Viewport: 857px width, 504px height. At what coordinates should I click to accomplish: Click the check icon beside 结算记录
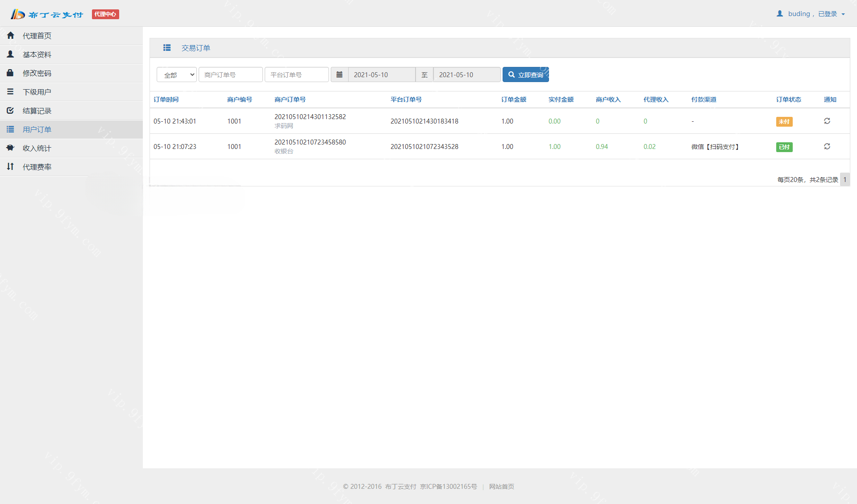[10, 110]
